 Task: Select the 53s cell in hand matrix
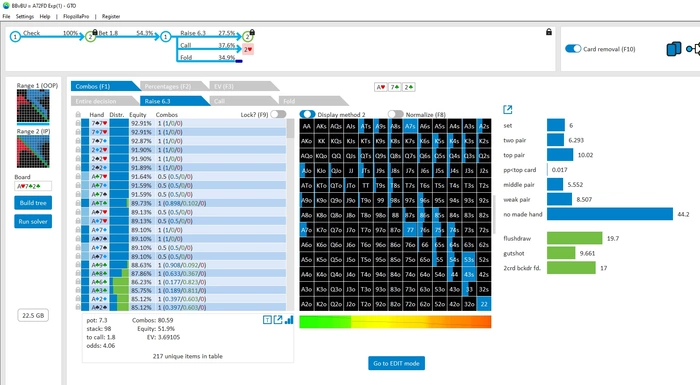click(x=469, y=259)
